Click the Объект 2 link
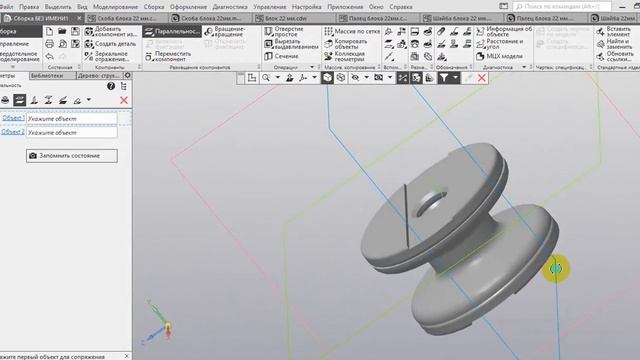 tap(13, 132)
